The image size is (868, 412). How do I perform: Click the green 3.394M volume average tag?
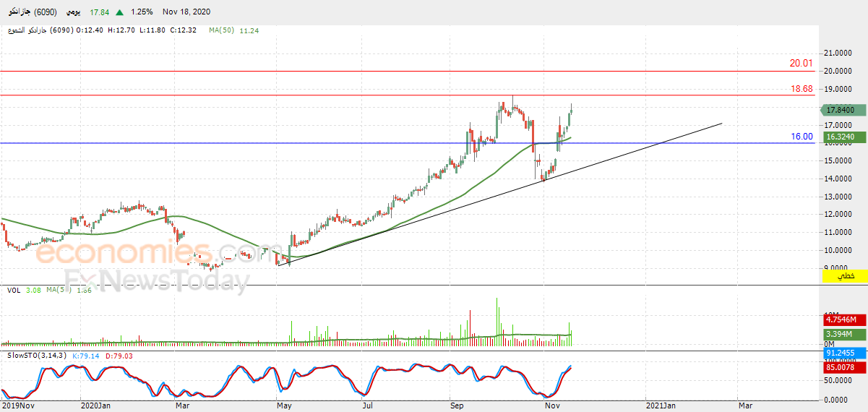point(843,334)
